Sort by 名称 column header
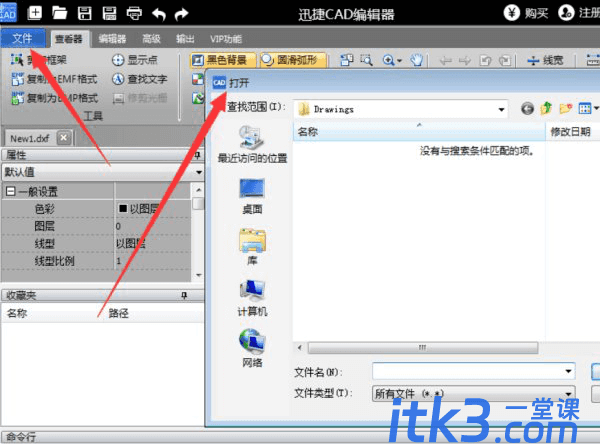Viewport: 600px width, 444px height. coord(419,132)
